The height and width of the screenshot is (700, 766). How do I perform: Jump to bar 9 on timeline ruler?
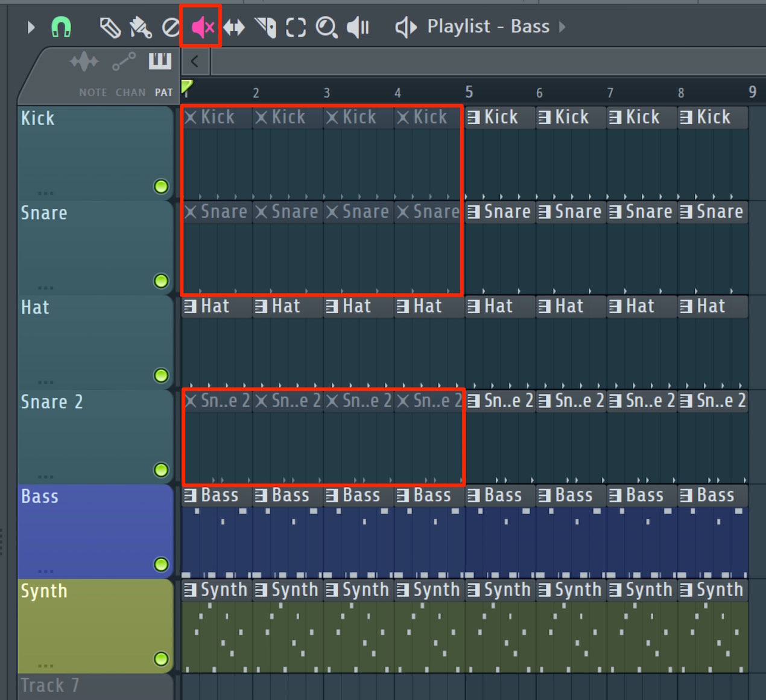click(x=752, y=92)
